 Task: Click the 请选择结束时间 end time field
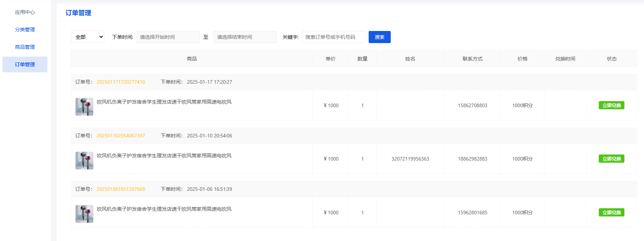tap(245, 37)
